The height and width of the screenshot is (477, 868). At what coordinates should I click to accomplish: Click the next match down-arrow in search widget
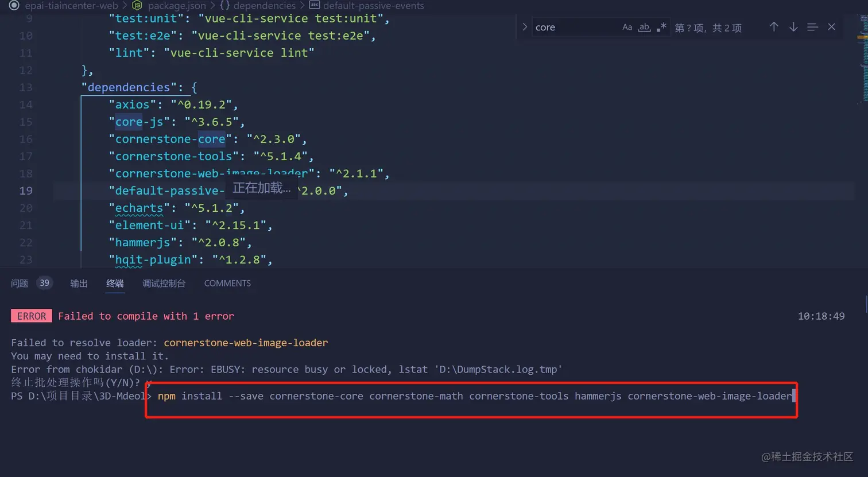pos(793,26)
